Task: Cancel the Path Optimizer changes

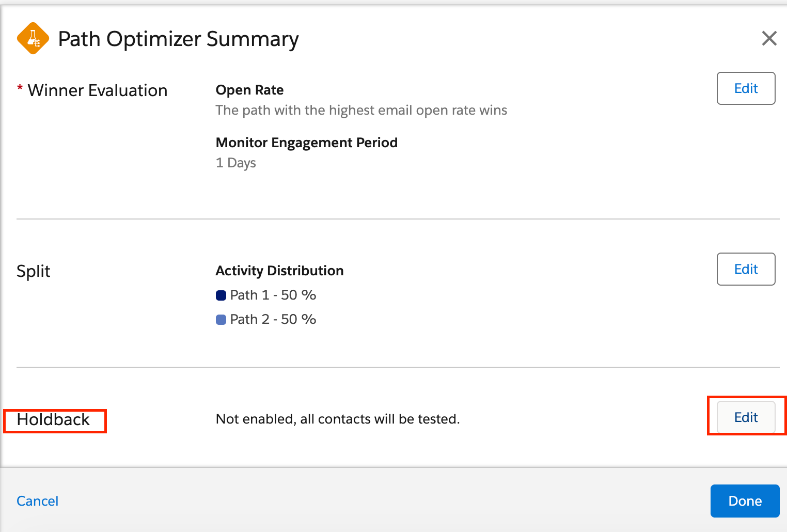Action: 38,501
